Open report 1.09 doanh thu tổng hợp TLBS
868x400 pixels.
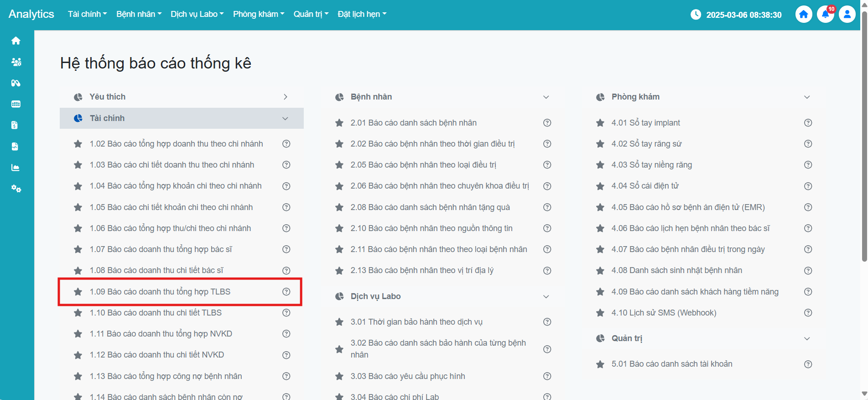tap(160, 292)
